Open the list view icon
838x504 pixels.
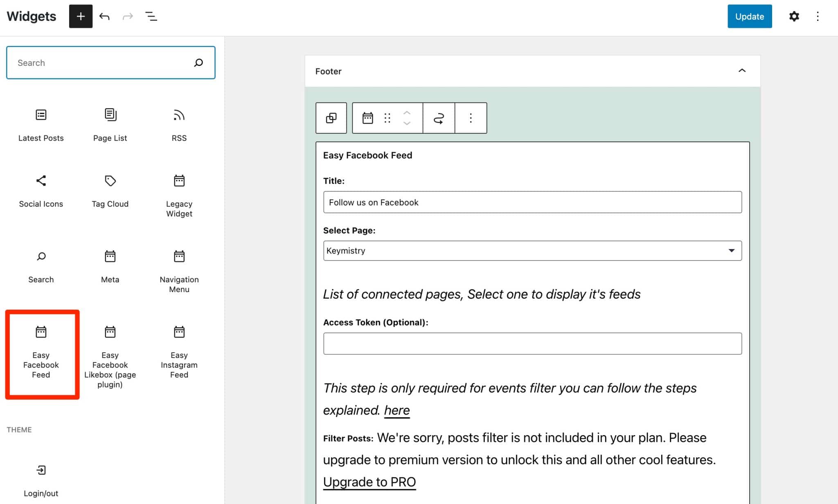click(x=151, y=16)
